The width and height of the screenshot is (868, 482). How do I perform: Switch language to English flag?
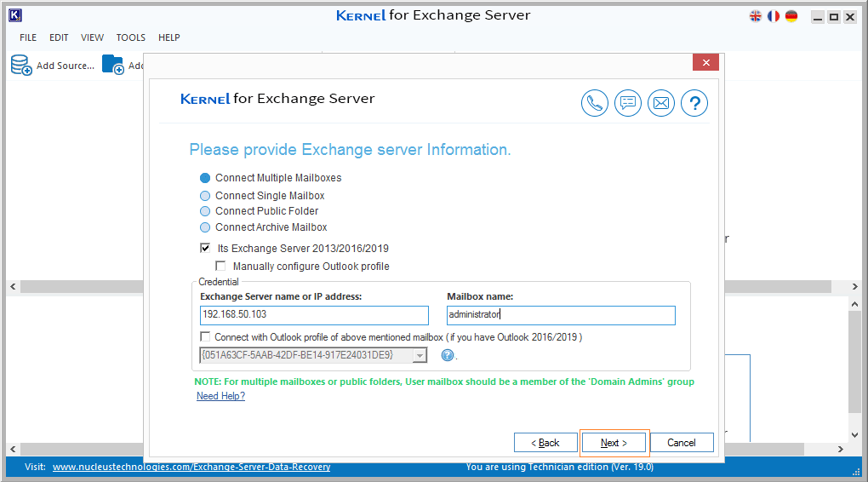click(x=755, y=16)
